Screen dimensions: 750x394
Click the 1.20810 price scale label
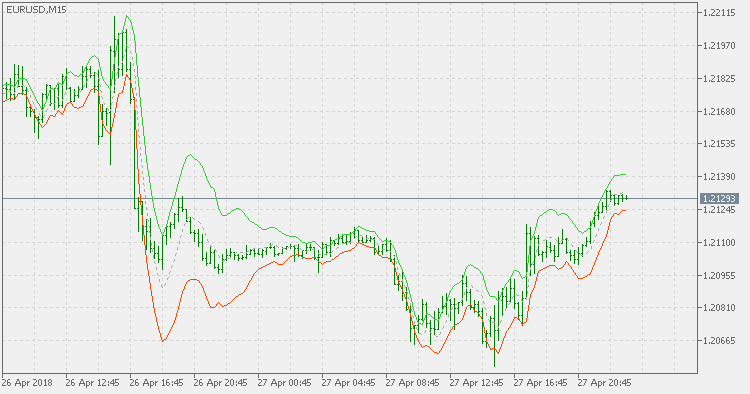pyautogui.click(x=719, y=308)
